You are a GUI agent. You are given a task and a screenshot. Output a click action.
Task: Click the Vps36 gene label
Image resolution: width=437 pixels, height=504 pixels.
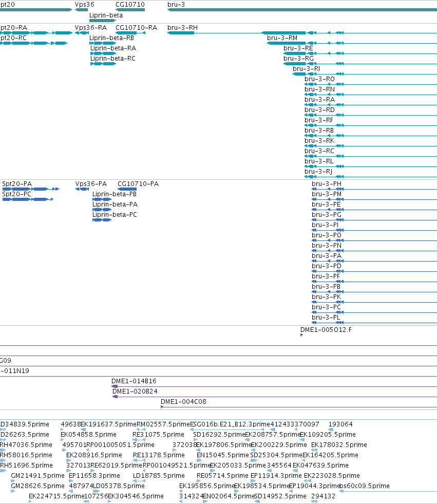pyautogui.click(x=85, y=5)
